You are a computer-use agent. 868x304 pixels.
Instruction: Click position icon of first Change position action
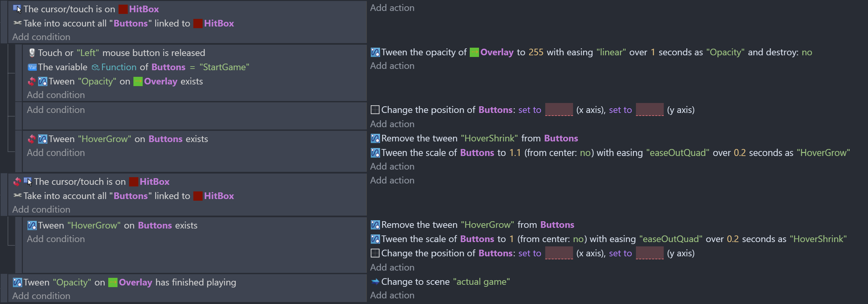pyautogui.click(x=375, y=110)
